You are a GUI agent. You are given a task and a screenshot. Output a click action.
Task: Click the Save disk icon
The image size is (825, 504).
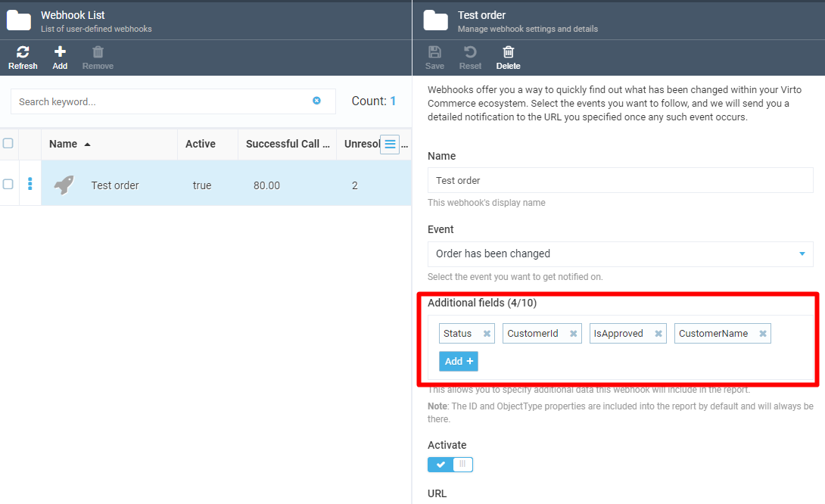coord(434,52)
